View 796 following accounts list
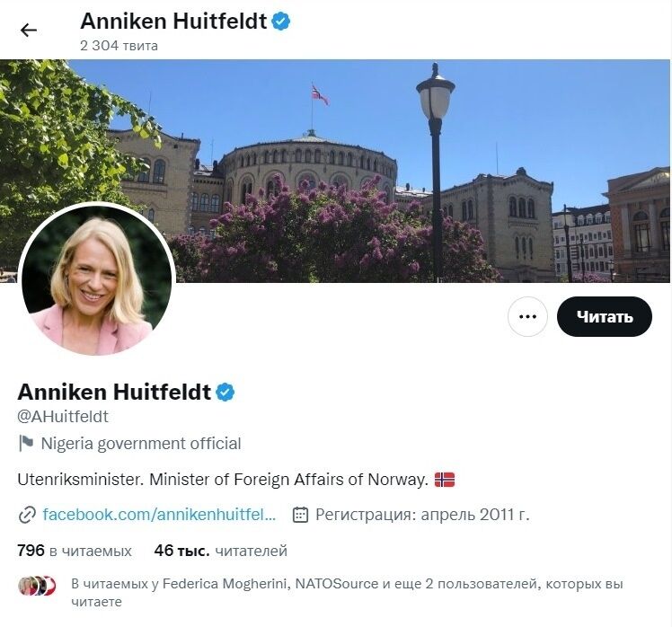This screenshot has width=672, height=627. click(75, 551)
